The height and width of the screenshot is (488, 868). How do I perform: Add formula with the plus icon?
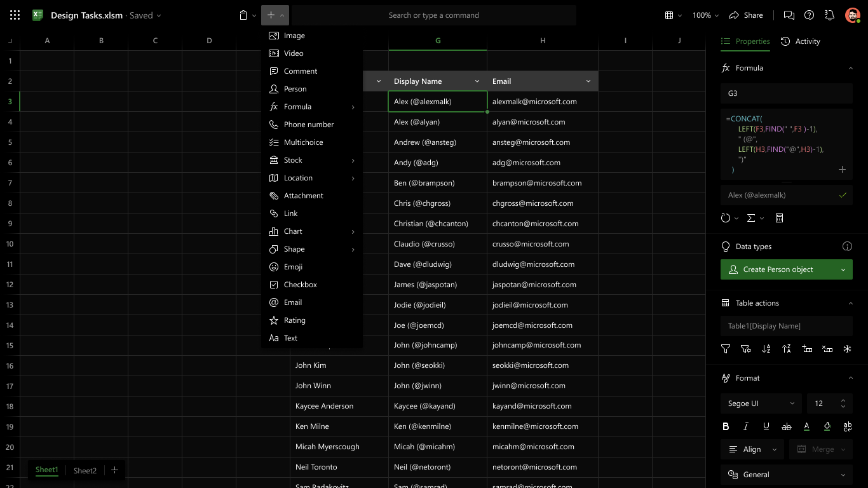842,170
